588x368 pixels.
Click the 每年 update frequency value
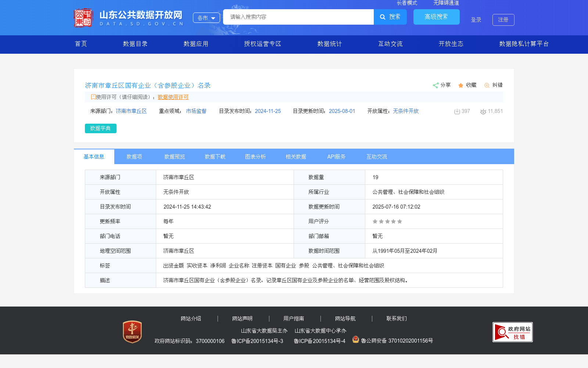(x=169, y=222)
